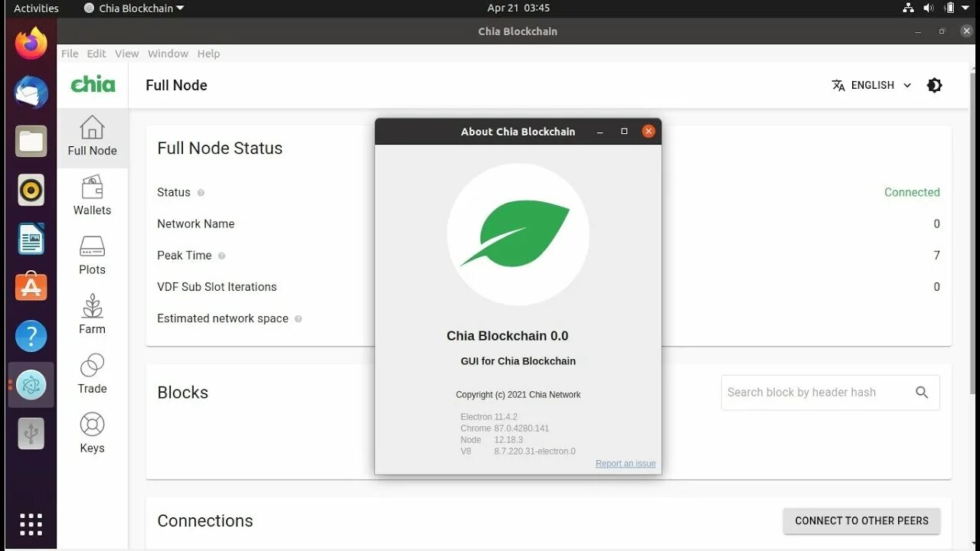Maximize the About Chia Blockchain dialog
The width and height of the screenshot is (980, 551).
click(x=624, y=132)
